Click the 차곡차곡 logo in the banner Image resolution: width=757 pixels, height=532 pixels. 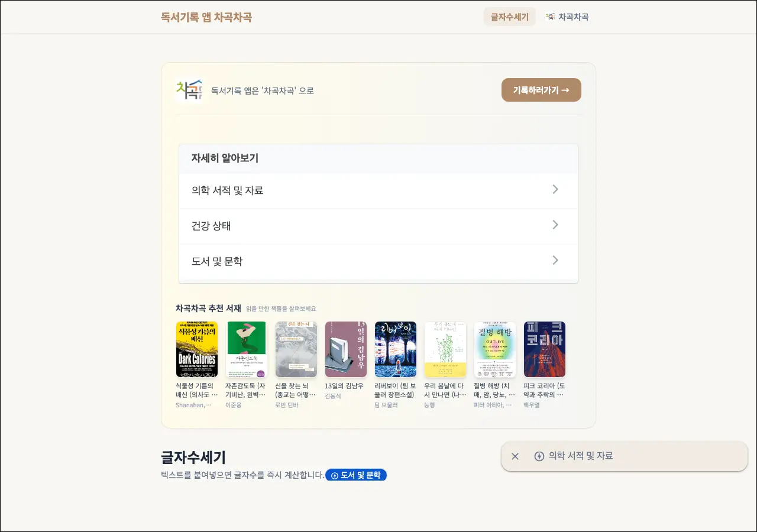point(190,90)
